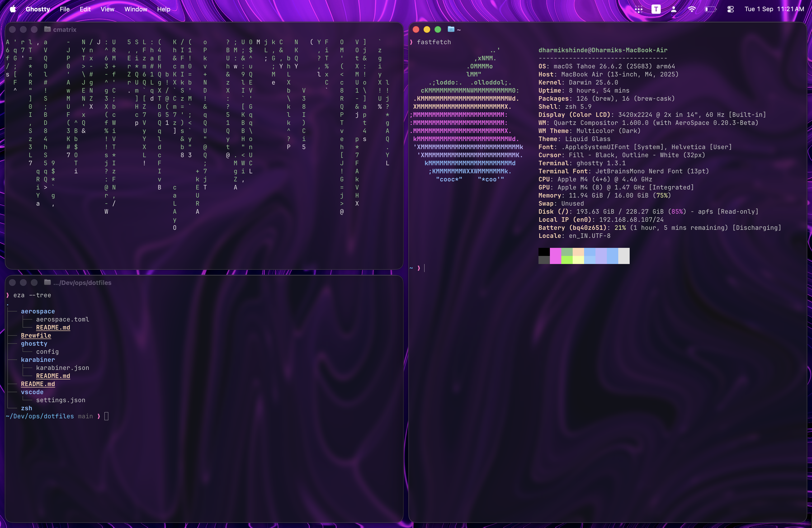Image resolution: width=812 pixels, height=528 pixels.
Task: Click the user silhouette menu bar icon
Action: [x=674, y=9]
